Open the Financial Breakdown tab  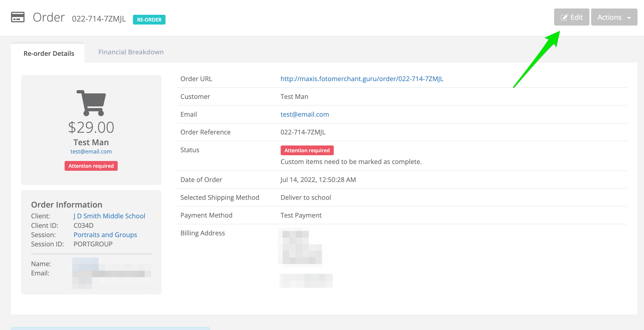[x=131, y=52]
